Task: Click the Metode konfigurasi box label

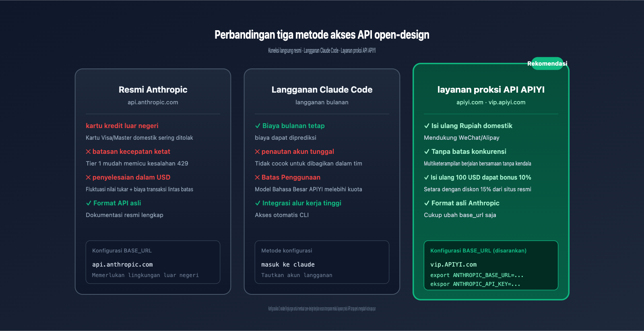Action: (287, 251)
